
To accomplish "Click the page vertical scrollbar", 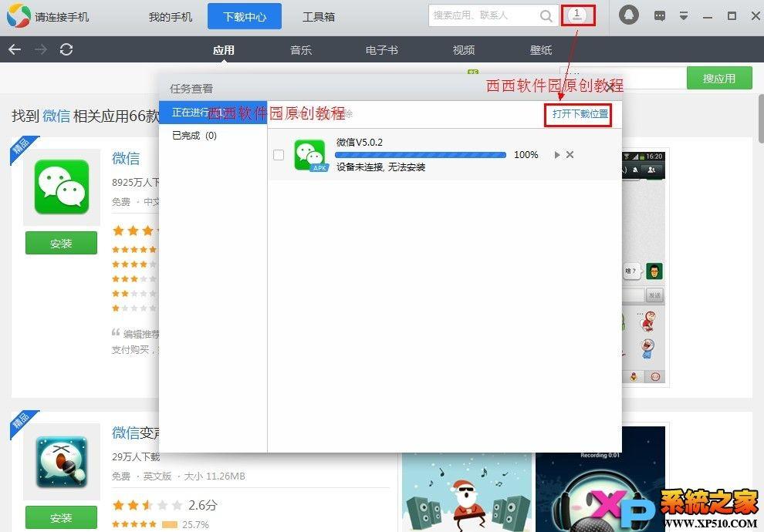I will 760,118.
